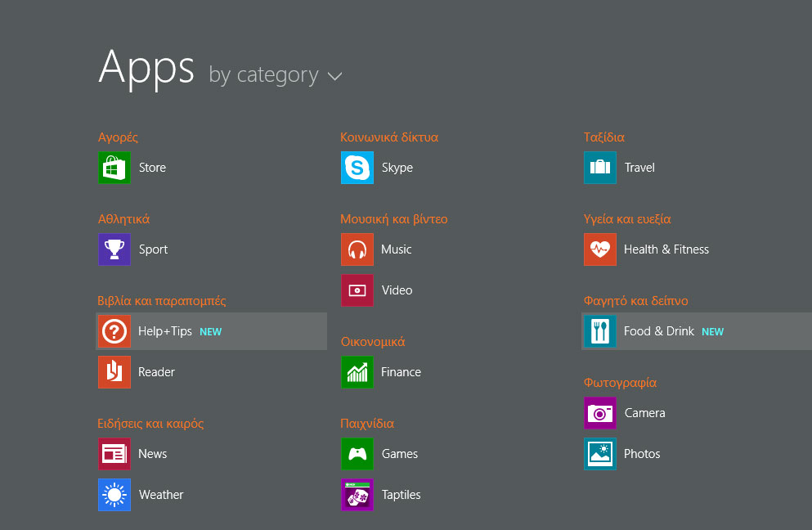Click the Finance chart icon
Viewport: 812px width, 530px height.
coord(357,372)
